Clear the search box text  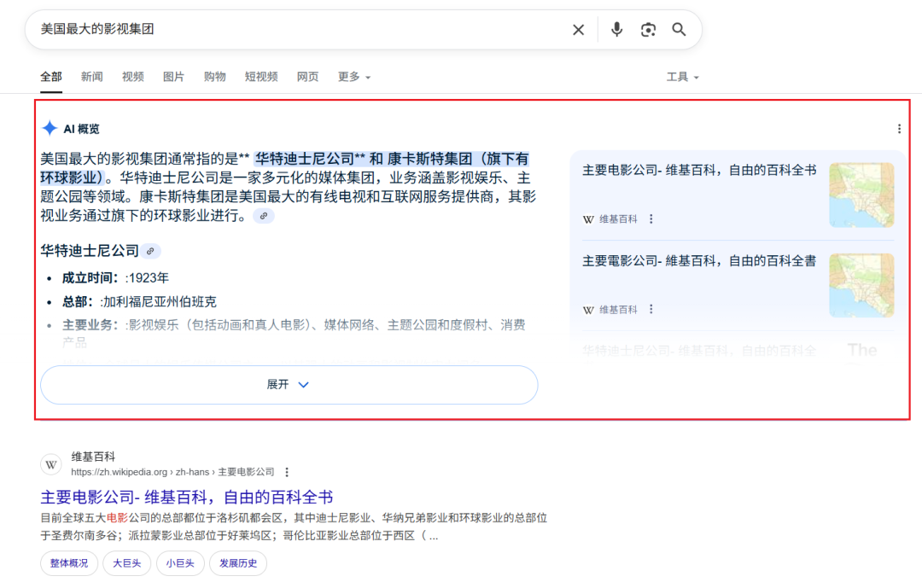click(x=579, y=29)
